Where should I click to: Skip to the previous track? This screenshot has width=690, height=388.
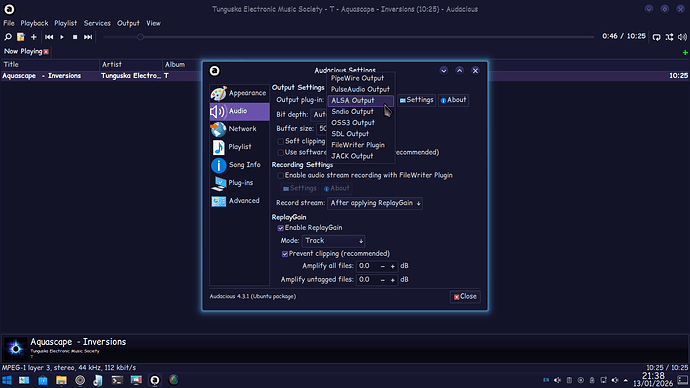pyautogui.click(x=49, y=37)
